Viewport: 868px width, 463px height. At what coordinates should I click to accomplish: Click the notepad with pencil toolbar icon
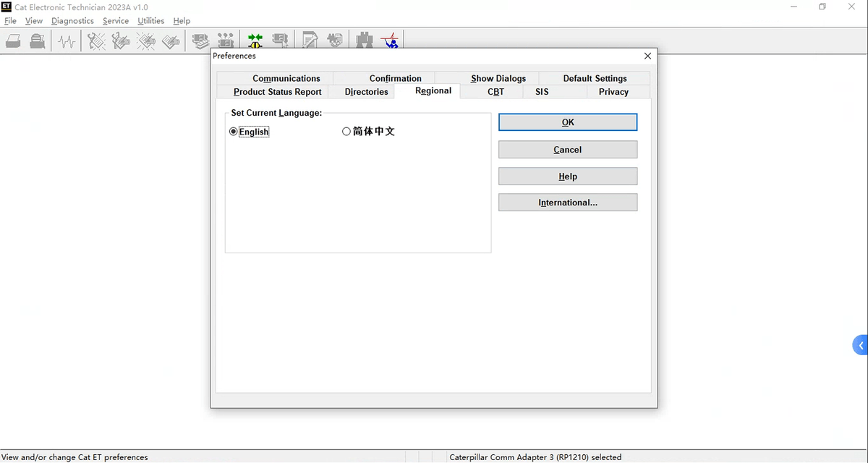tap(310, 41)
